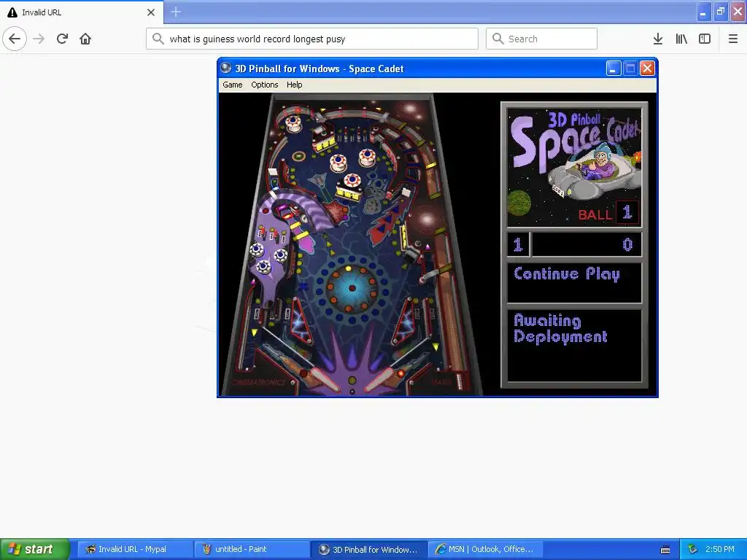Image resolution: width=747 pixels, height=560 pixels.
Task: Switch to Invalid URL - Mypal in the taskbar
Action: point(134,549)
